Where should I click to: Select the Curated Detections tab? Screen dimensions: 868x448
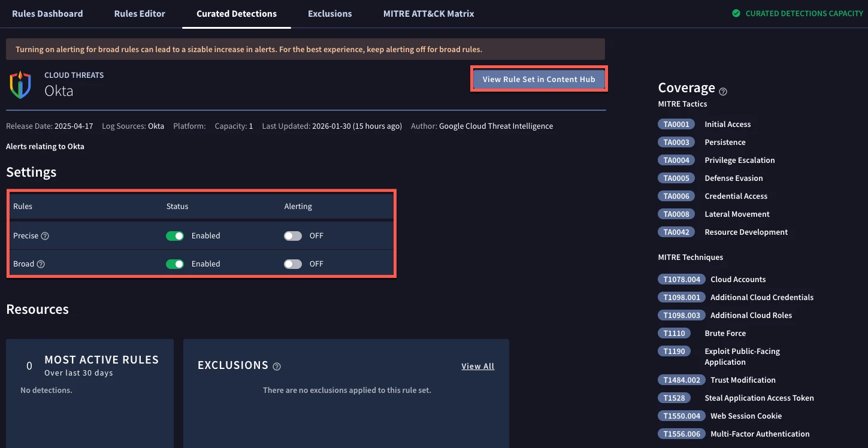tap(237, 13)
